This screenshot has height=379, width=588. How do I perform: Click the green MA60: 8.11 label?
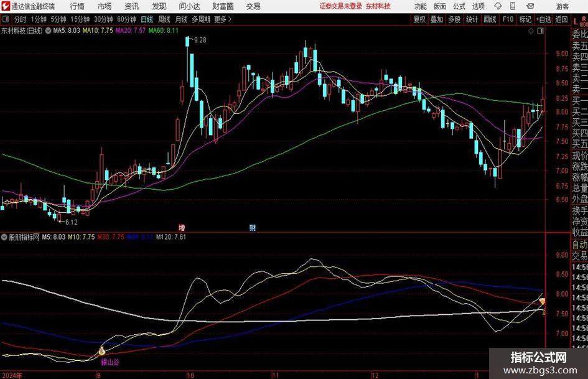coord(163,30)
